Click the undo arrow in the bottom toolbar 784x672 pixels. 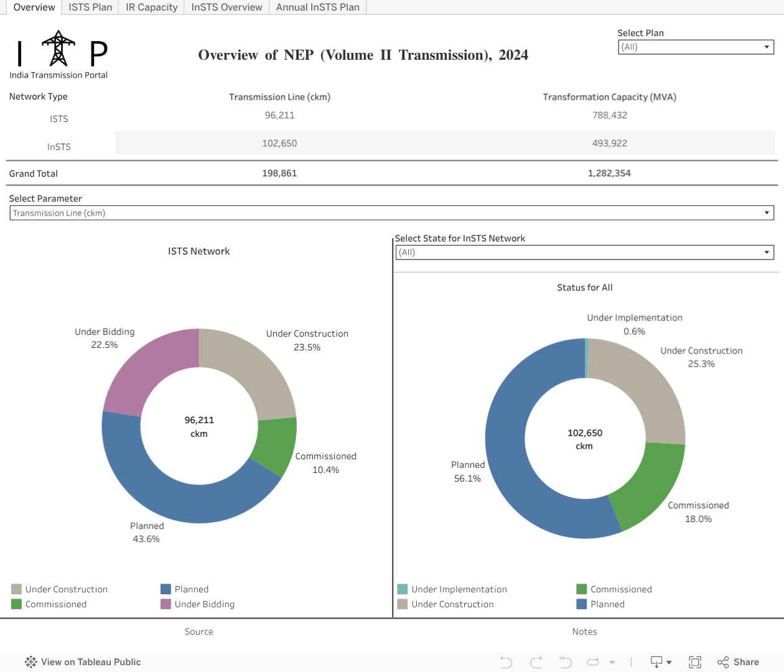click(506, 662)
